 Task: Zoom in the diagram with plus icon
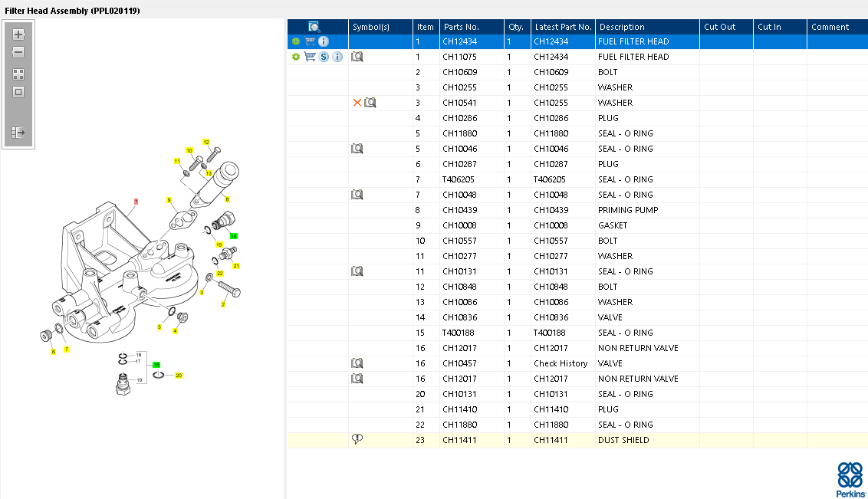coord(18,34)
